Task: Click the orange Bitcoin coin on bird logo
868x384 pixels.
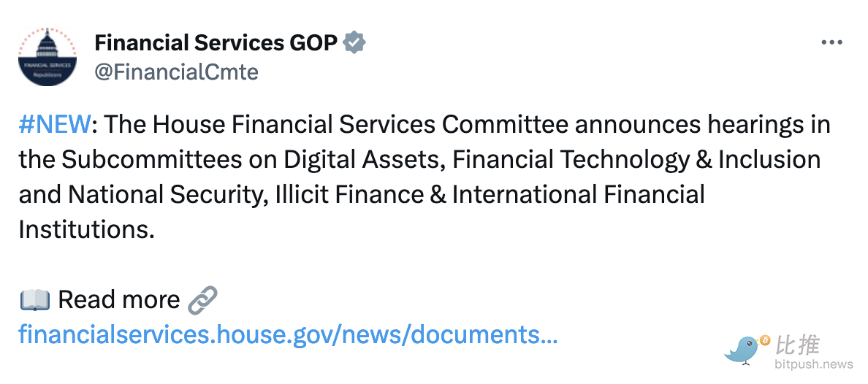Action: tap(764, 340)
